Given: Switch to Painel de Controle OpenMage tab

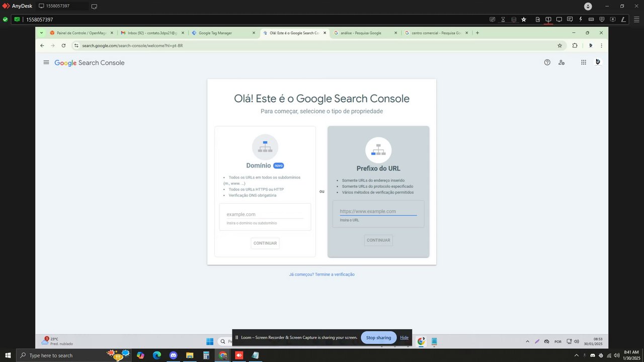Looking at the screenshot, I should (82, 33).
